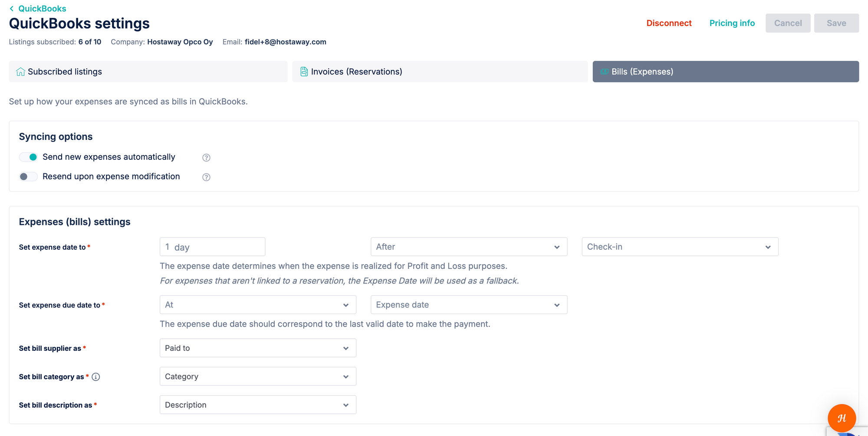The height and width of the screenshot is (436, 868).
Task: Click the email fidel+8@hostaway.com text
Action: (286, 42)
